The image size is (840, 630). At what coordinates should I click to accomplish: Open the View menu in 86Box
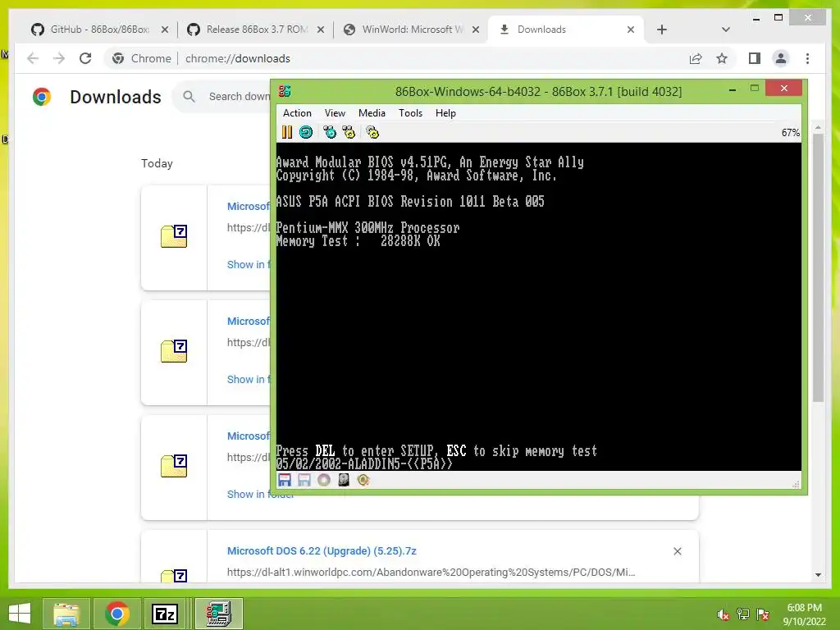point(335,113)
